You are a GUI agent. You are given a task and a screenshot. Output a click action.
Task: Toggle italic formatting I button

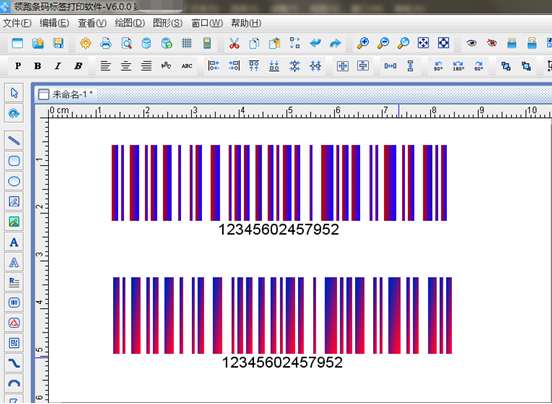coord(58,66)
